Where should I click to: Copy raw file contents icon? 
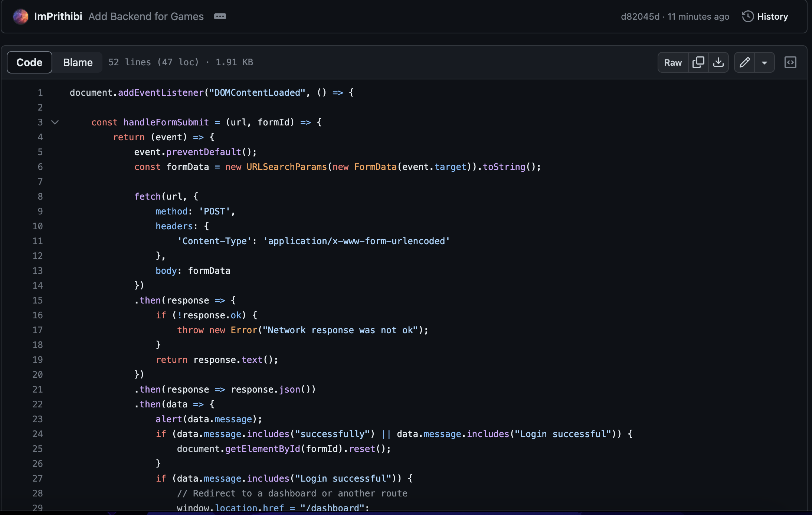pyautogui.click(x=698, y=62)
